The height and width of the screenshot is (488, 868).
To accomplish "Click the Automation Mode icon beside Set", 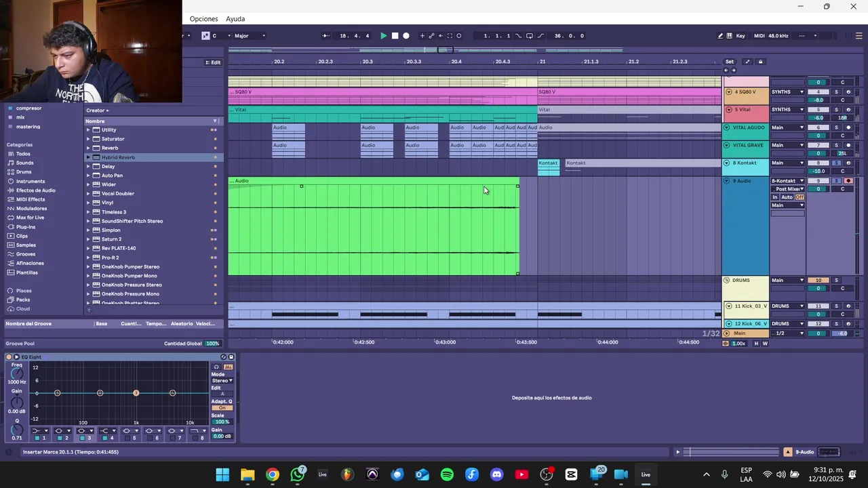I will tap(748, 62).
